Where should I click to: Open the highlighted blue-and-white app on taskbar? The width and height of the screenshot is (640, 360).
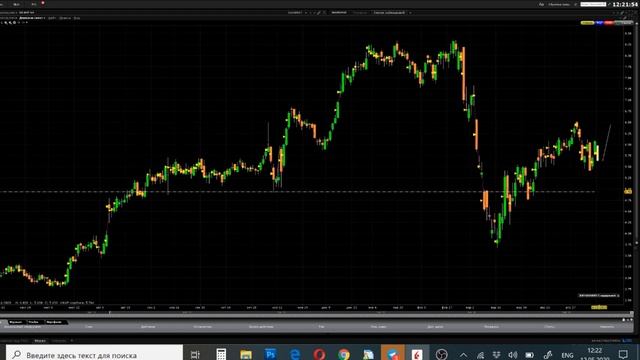[x=393, y=353]
